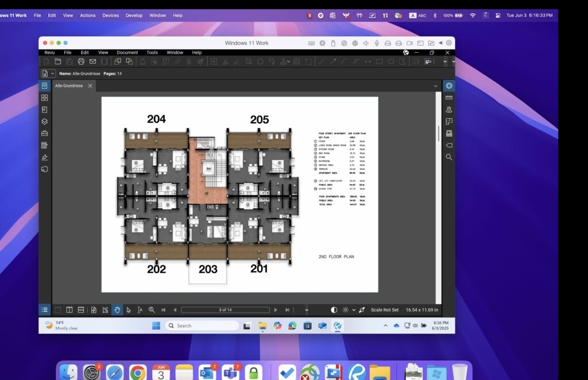This screenshot has width=588, height=380.
Task: Open the Tool Chest panel icon
Action: coord(44,133)
